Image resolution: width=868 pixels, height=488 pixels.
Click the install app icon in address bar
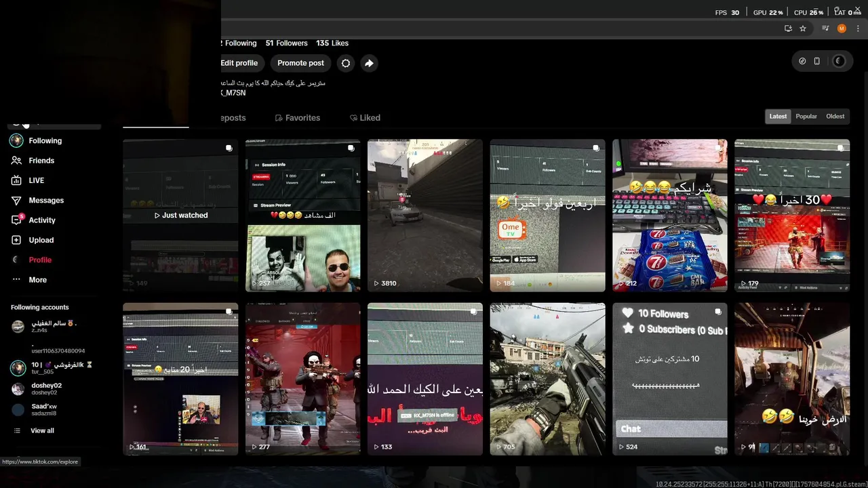tap(788, 28)
